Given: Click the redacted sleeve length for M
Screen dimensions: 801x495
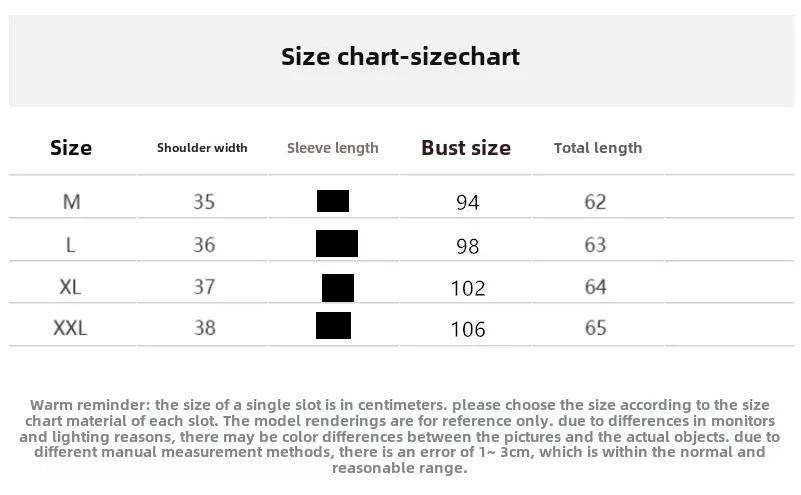Looking at the screenshot, I should 333,201.
